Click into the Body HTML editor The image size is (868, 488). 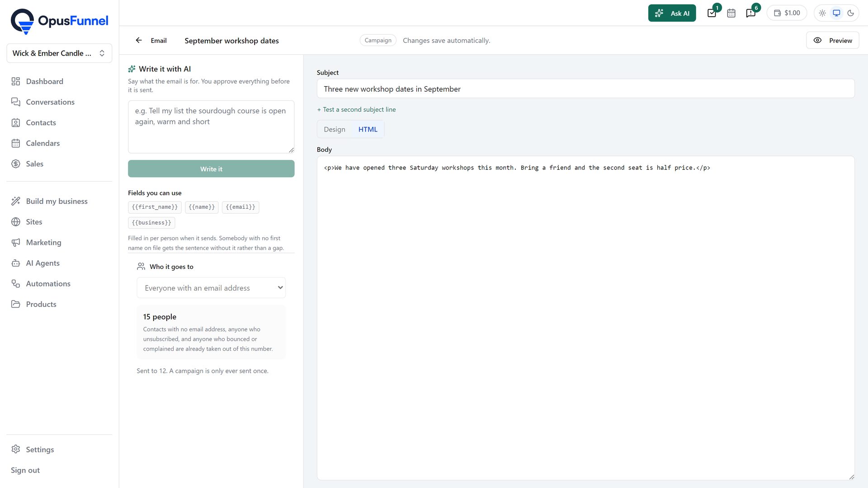[x=585, y=318]
